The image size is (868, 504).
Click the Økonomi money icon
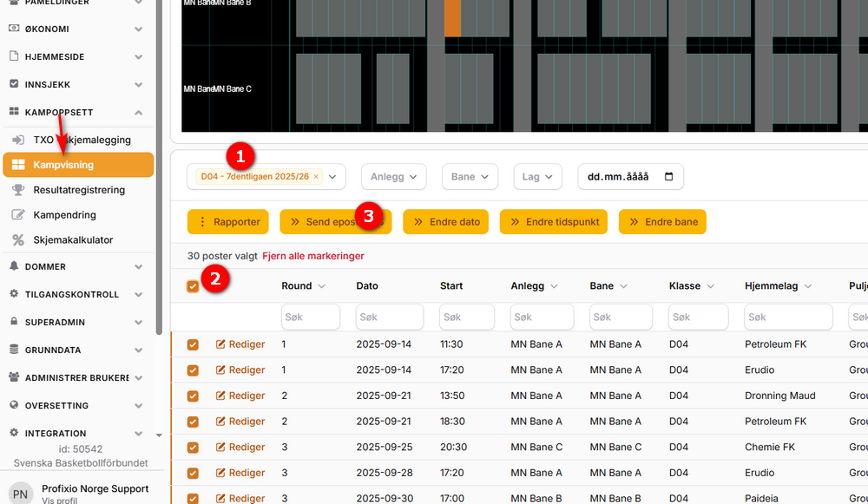point(15,29)
